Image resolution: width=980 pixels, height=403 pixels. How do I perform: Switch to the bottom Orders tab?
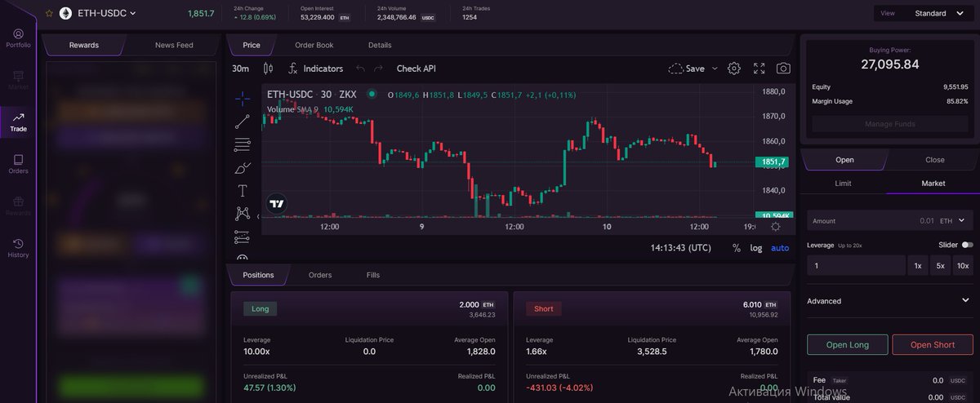click(x=320, y=275)
